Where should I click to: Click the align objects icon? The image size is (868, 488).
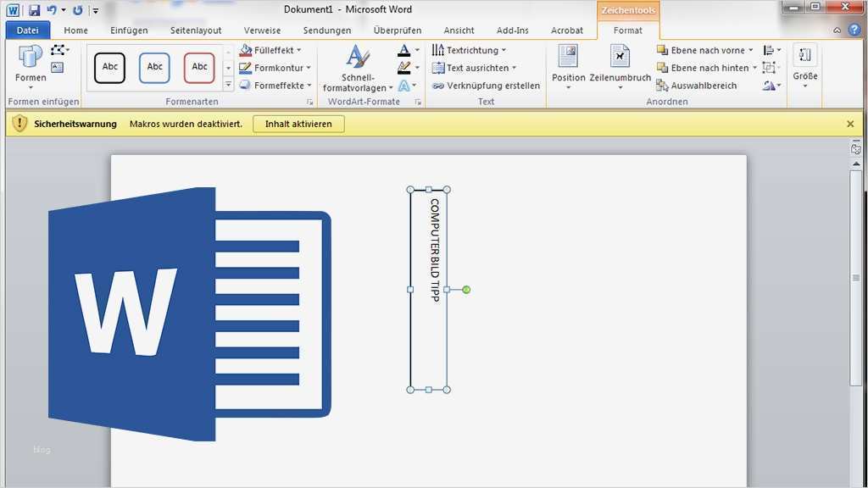pos(768,50)
